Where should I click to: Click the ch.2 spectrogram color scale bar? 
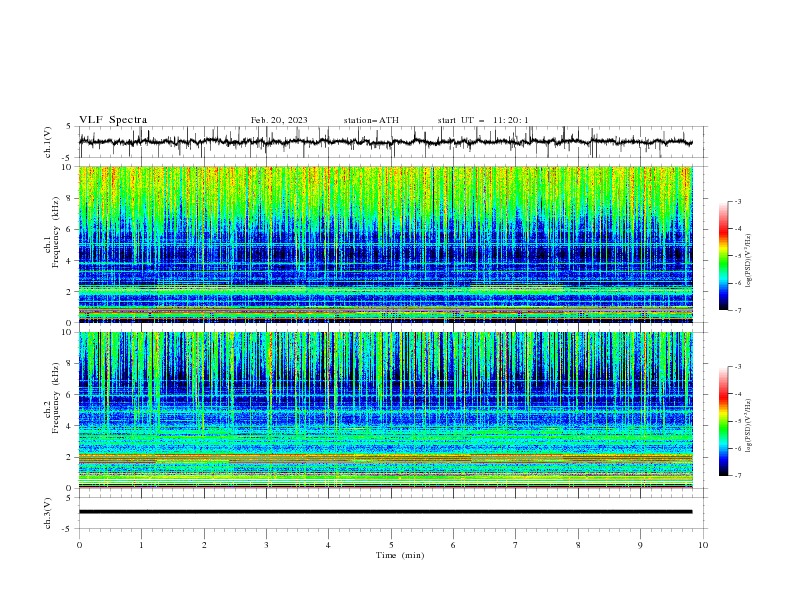pyautogui.click(x=723, y=421)
